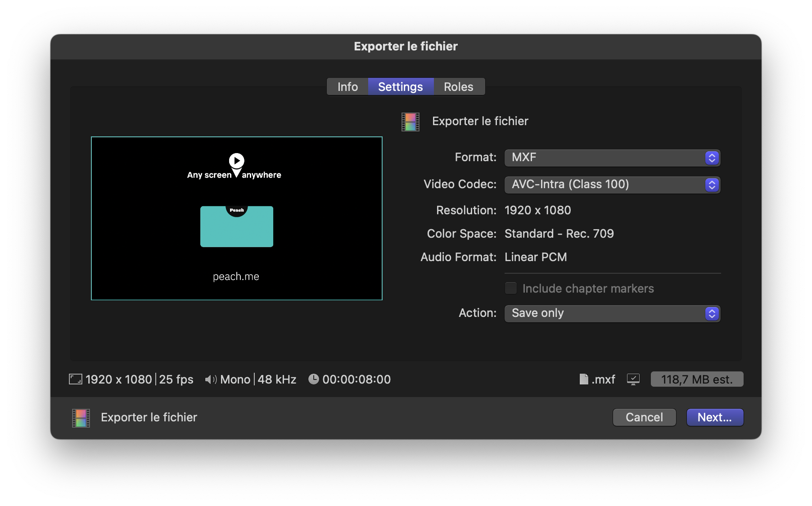812x506 pixels.
Task: Click the 00:00:08:00 duration text
Action: tap(356, 379)
